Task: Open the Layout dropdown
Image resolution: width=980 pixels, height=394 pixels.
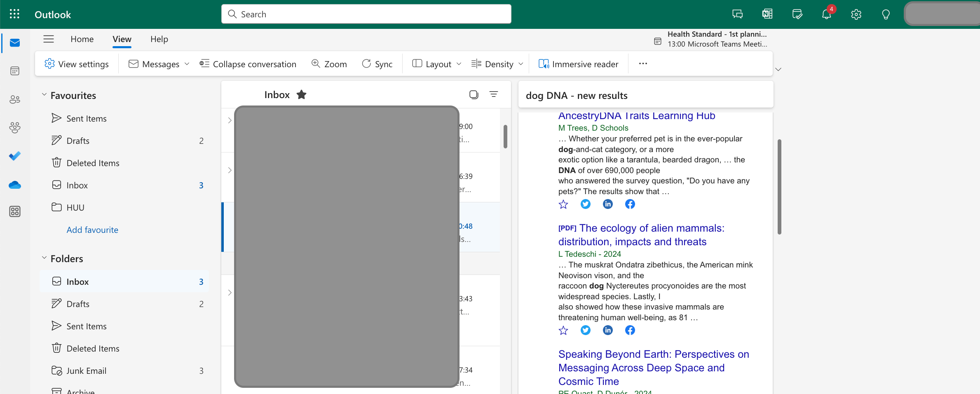Action: pos(437,64)
